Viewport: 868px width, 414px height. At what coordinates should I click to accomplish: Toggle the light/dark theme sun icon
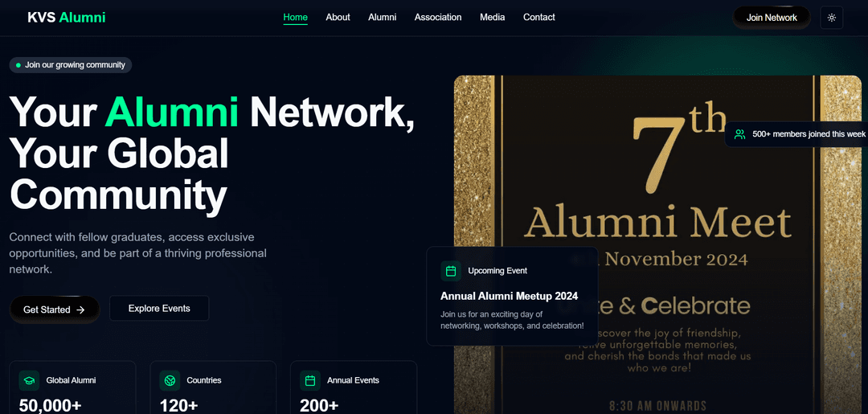pos(831,18)
